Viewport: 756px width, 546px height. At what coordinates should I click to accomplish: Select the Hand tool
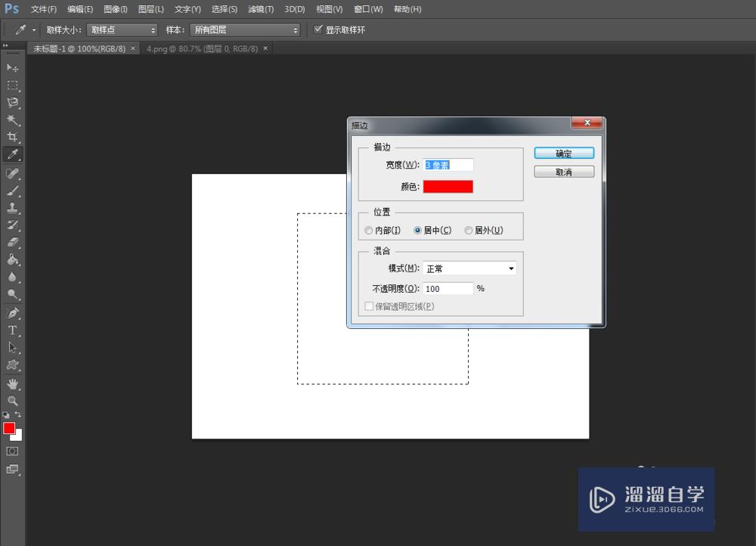pos(13,384)
